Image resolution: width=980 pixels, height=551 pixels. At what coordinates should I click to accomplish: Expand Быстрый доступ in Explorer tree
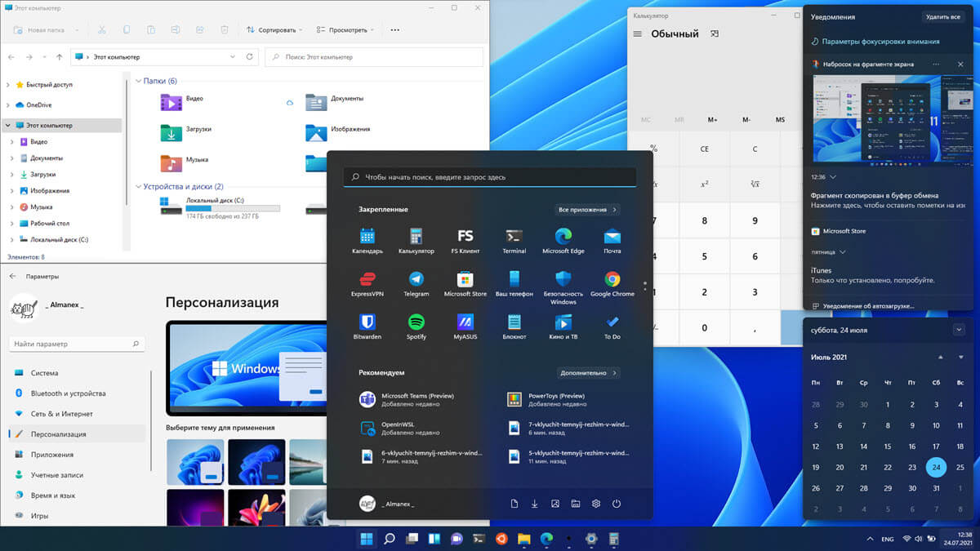[8, 85]
